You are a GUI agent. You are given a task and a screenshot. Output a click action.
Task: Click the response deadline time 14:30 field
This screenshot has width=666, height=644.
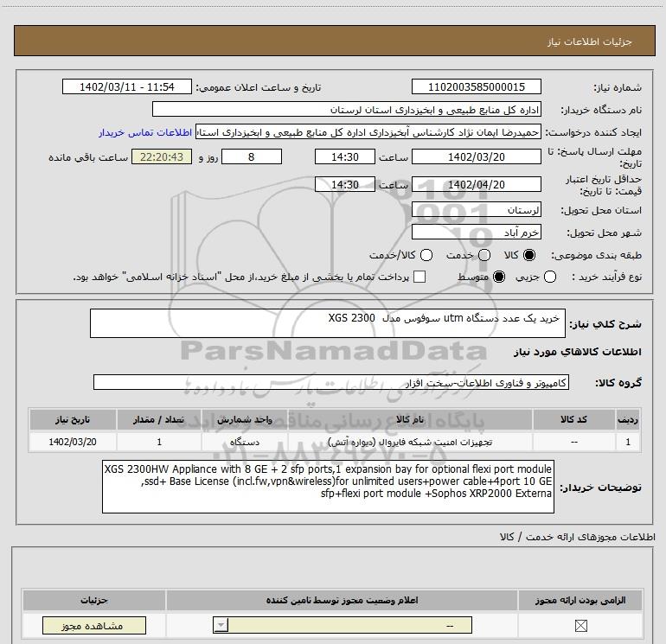tap(345, 157)
